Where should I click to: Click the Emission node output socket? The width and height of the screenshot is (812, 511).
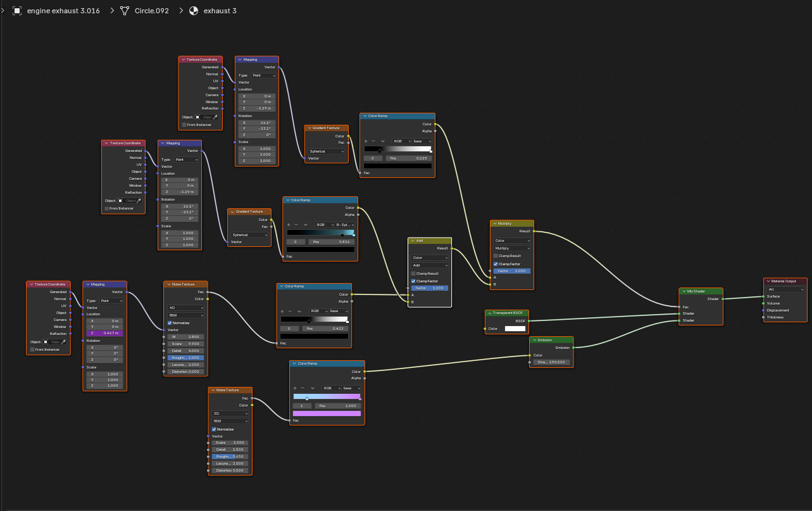point(573,348)
